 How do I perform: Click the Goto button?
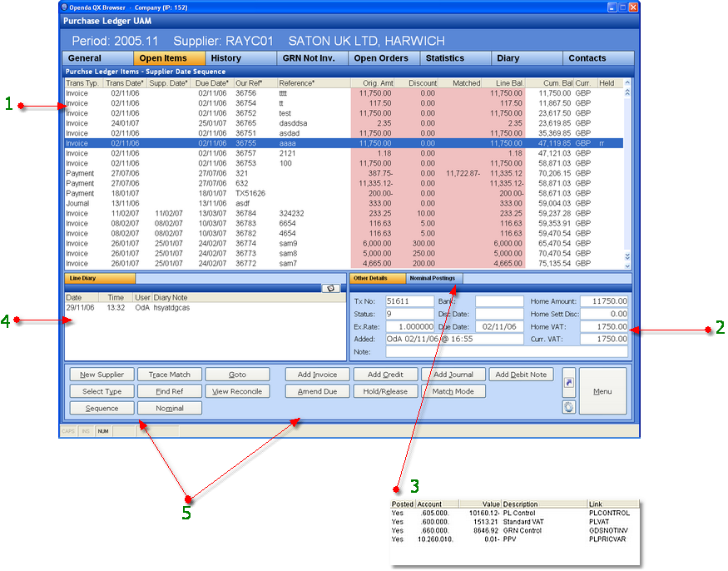click(237, 375)
